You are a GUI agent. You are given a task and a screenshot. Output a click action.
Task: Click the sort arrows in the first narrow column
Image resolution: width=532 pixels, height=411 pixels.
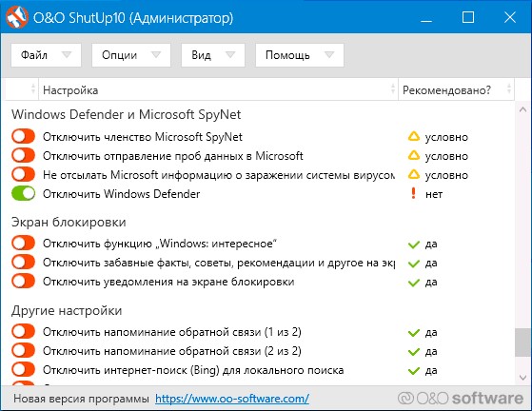(x=33, y=89)
